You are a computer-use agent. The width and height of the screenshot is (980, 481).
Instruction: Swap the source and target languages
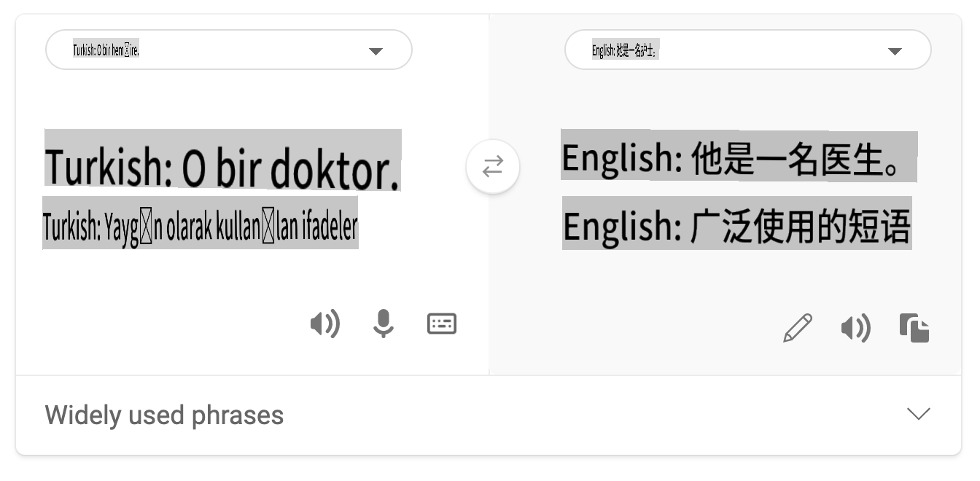pos(493,167)
